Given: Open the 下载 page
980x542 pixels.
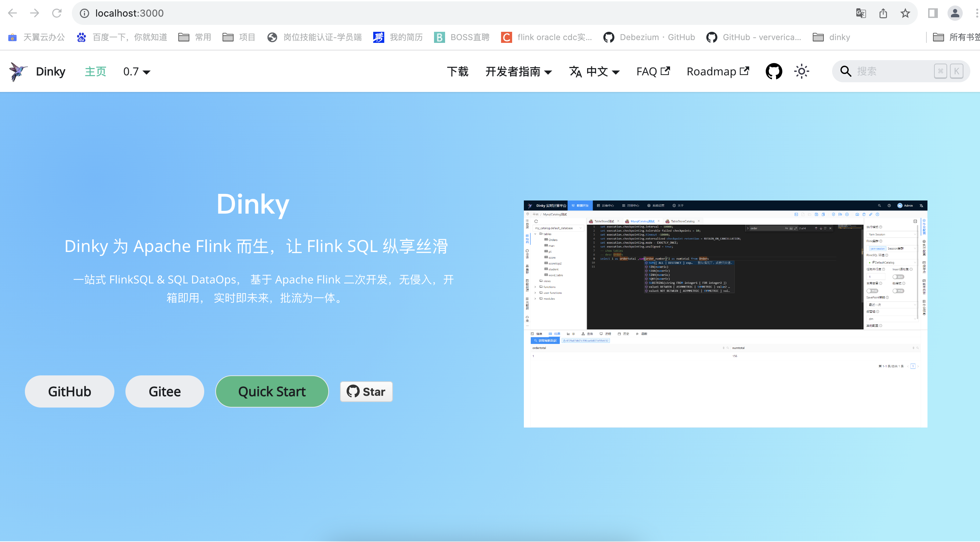Looking at the screenshot, I should coord(458,72).
